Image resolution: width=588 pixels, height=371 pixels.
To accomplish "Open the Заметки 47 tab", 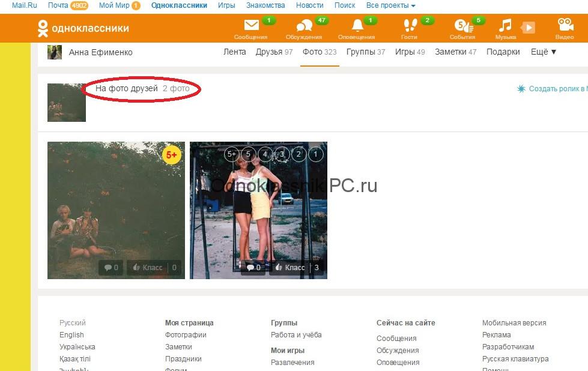I will coord(456,52).
